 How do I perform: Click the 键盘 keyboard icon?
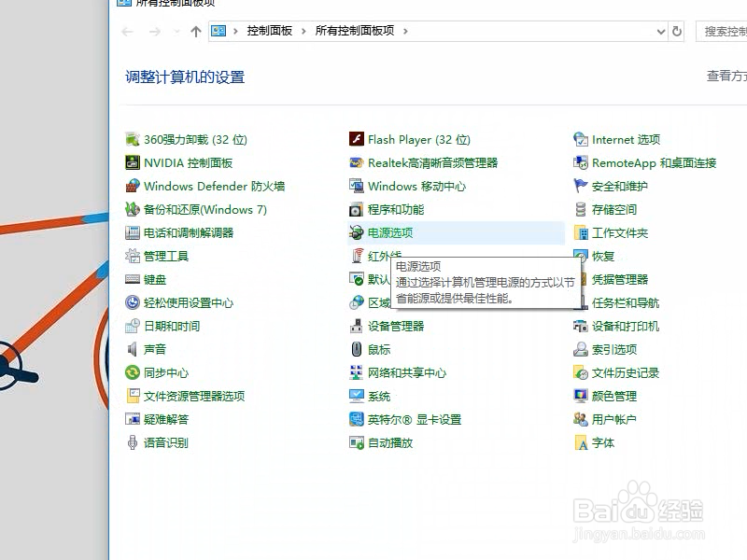pos(132,279)
